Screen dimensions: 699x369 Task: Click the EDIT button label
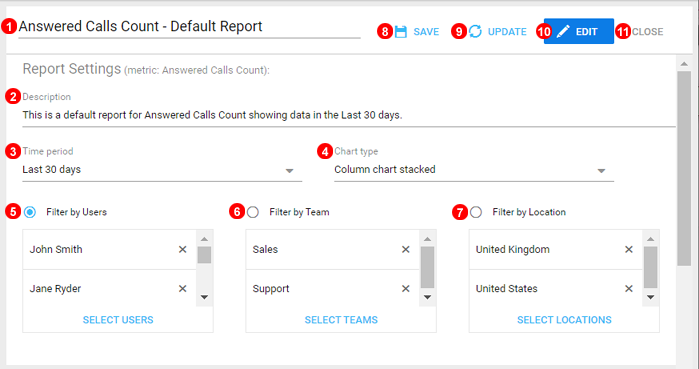point(586,32)
